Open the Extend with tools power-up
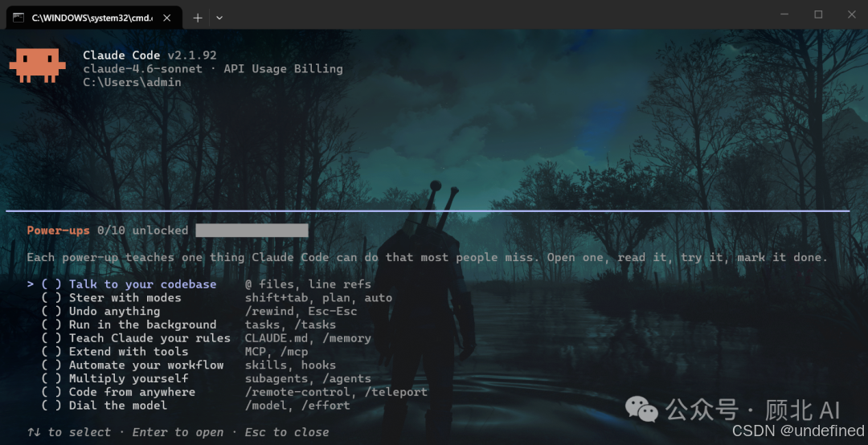 (x=129, y=352)
